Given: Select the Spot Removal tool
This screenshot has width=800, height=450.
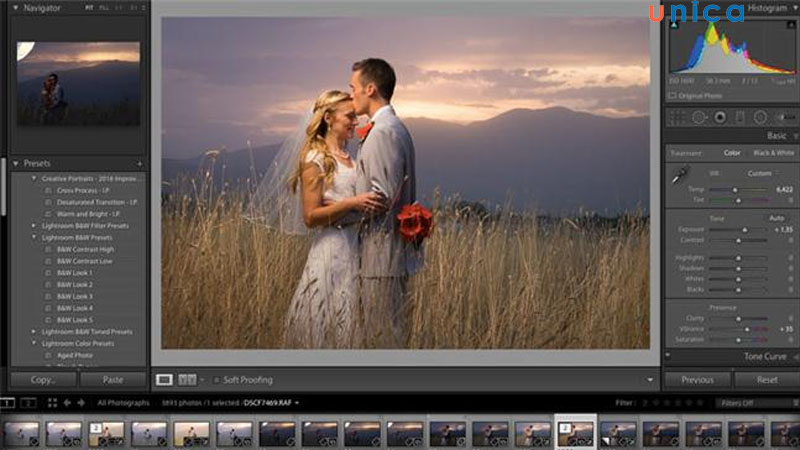Looking at the screenshot, I should [698, 117].
